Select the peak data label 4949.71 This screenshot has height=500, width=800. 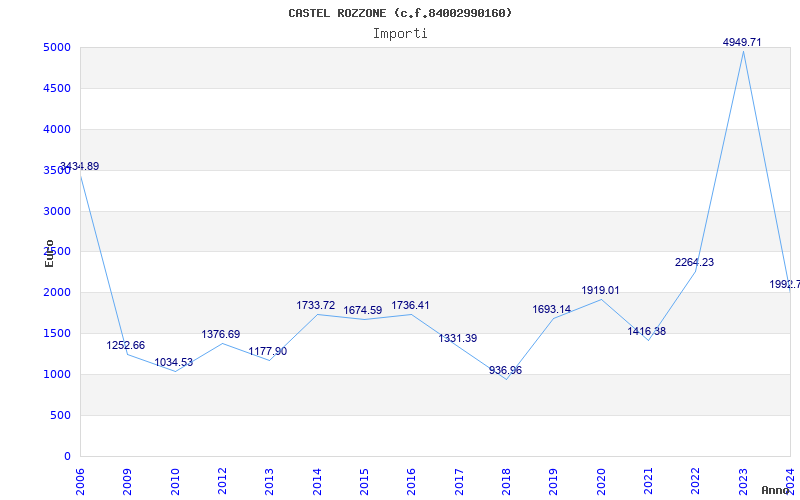[x=742, y=42]
